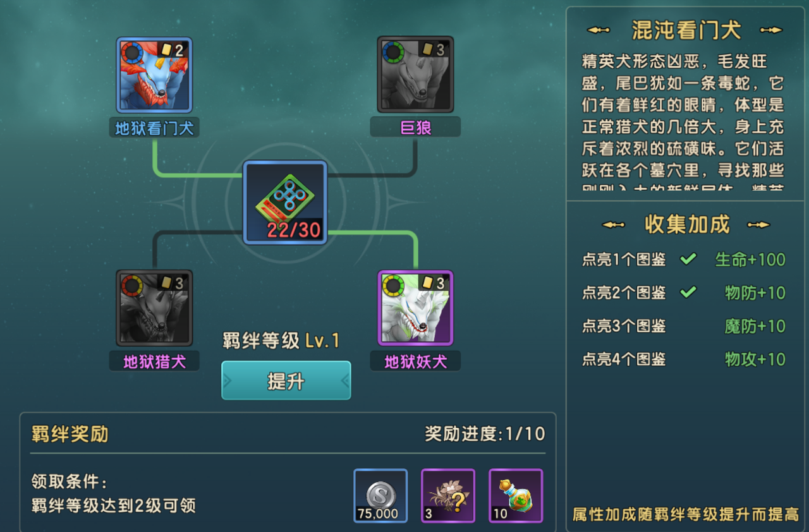Select the greyed-out 巨狼 portrait
This screenshot has width=809, height=532.
tap(415, 75)
